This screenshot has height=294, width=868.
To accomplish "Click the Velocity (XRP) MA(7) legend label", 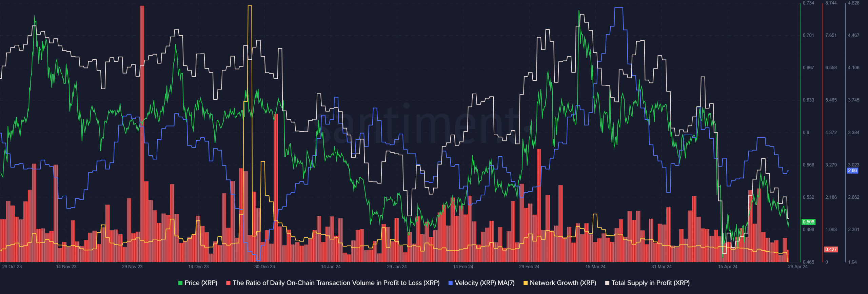I will [x=485, y=283].
